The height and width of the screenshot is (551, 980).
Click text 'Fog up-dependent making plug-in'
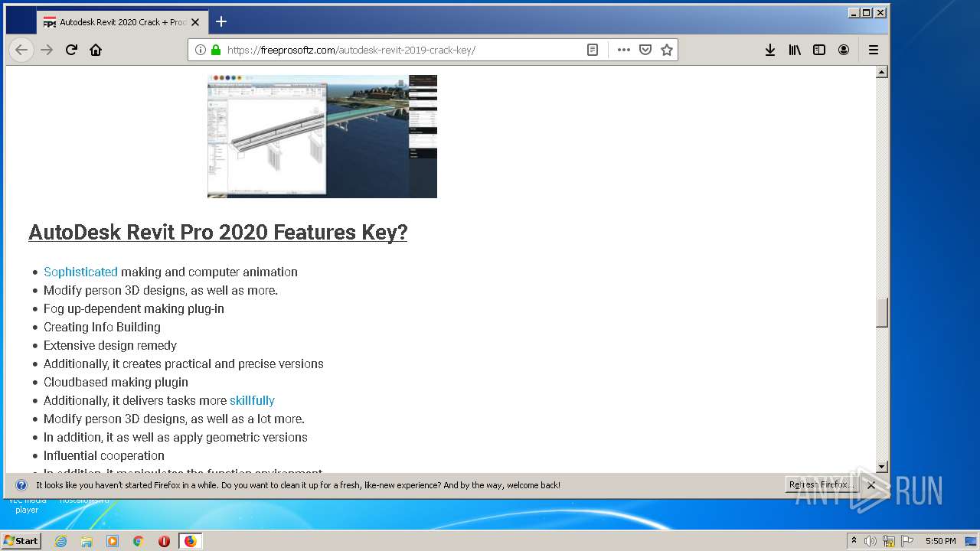134,308
